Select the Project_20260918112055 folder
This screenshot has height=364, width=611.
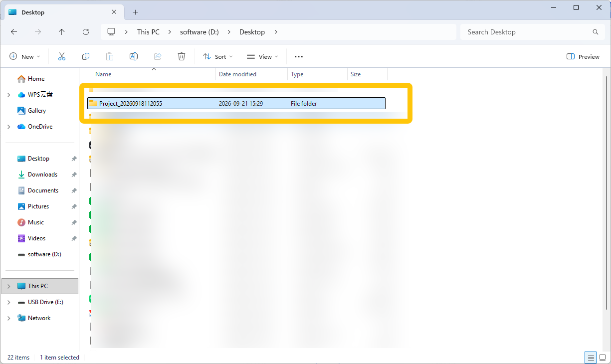[x=236, y=103]
